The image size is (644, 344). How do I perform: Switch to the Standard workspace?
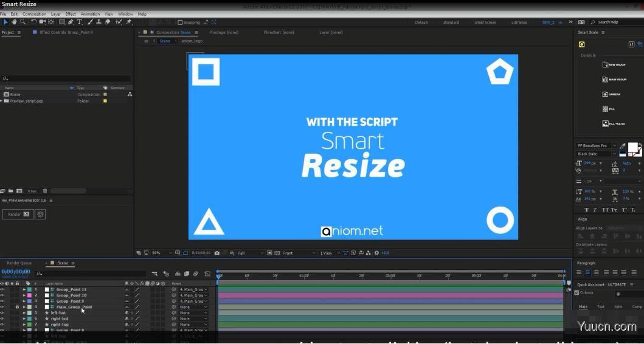(x=451, y=22)
